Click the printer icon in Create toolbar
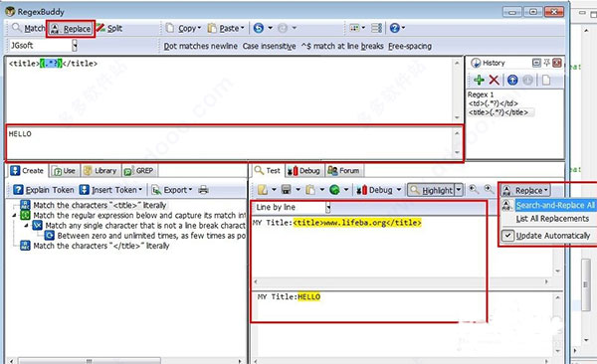The width and height of the screenshot is (597, 364). [x=203, y=190]
